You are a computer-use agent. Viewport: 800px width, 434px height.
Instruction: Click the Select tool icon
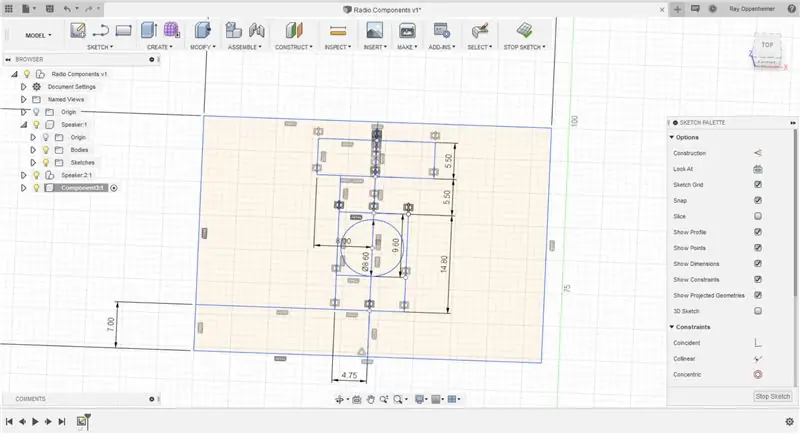pyautogui.click(x=480, y=30)
